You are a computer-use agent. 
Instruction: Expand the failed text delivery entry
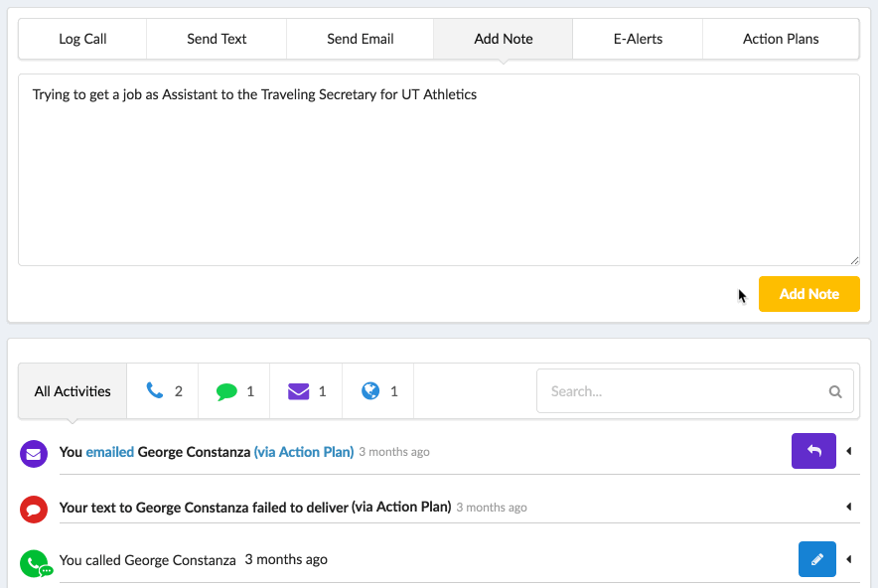pos(849,507)
